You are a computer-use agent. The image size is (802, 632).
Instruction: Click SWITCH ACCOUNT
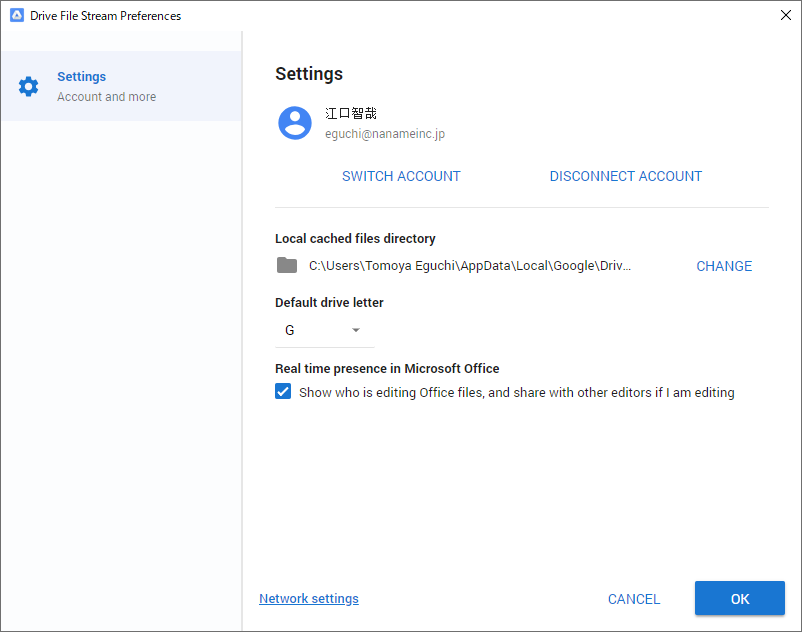click(x=401, y=176)
